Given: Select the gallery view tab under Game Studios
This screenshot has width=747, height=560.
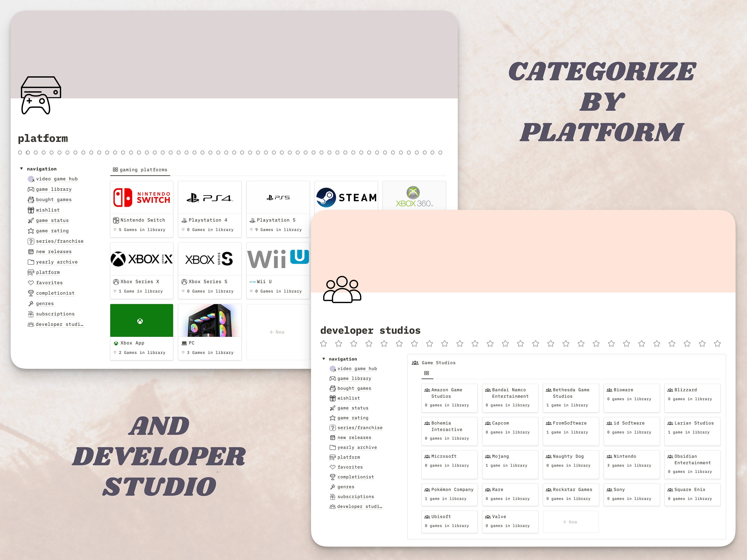Looking at the screenshot, I should [x=427, y=373].
